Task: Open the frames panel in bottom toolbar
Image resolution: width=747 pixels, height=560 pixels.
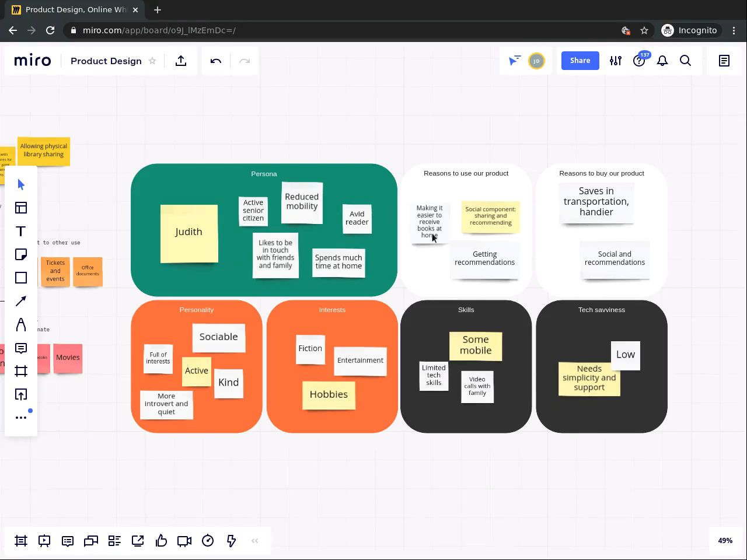Action: [x=21, y=541]
